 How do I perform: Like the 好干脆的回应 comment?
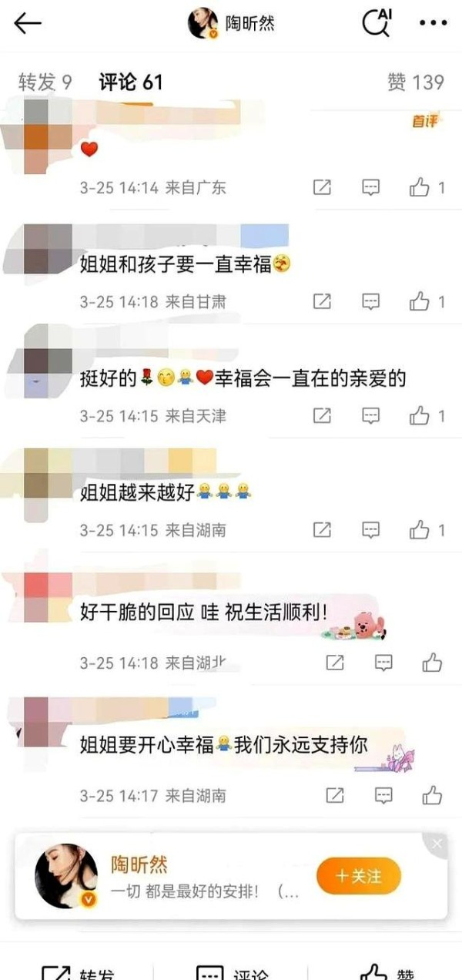point(432,662)
